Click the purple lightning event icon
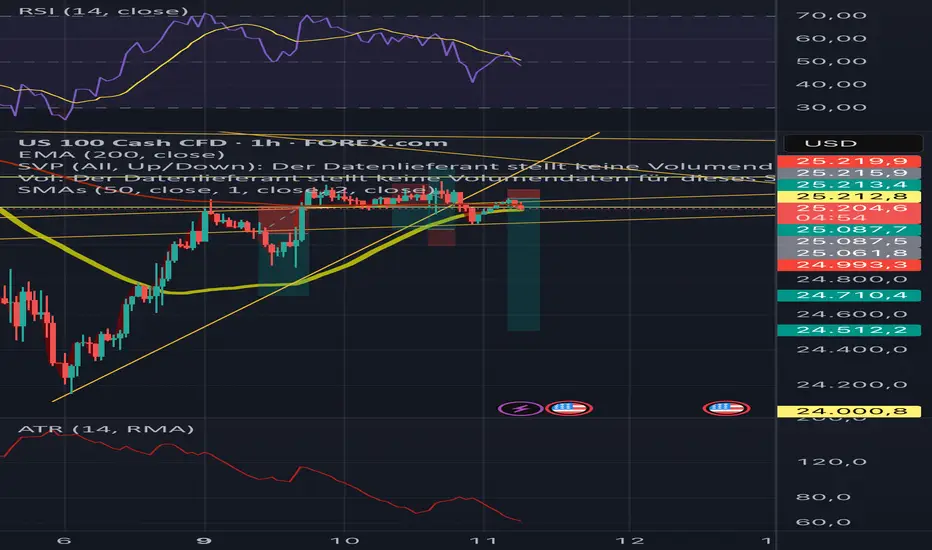The image size is (932, 550). (520, 408)
